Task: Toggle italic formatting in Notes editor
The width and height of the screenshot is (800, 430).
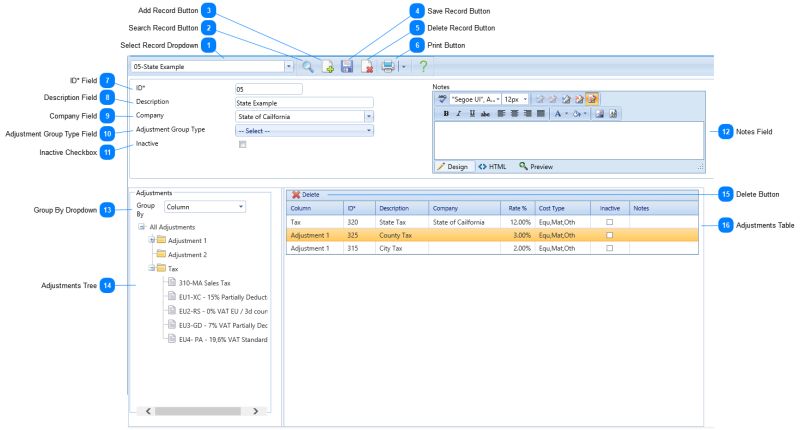Action: tap(459, 114)
